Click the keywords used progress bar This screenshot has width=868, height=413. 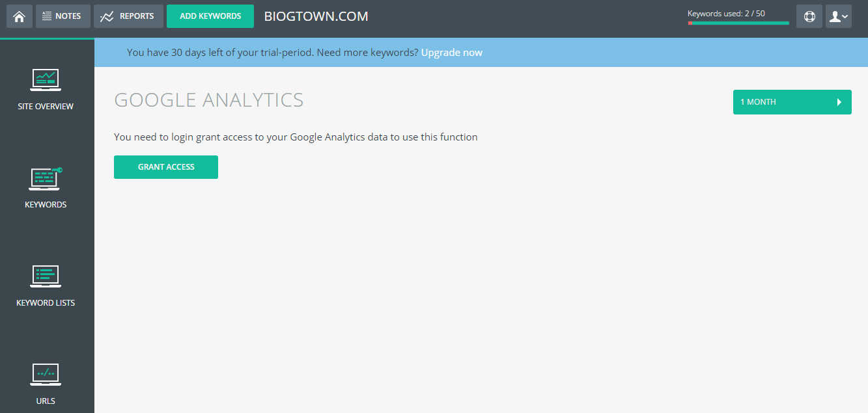point(738,23)
